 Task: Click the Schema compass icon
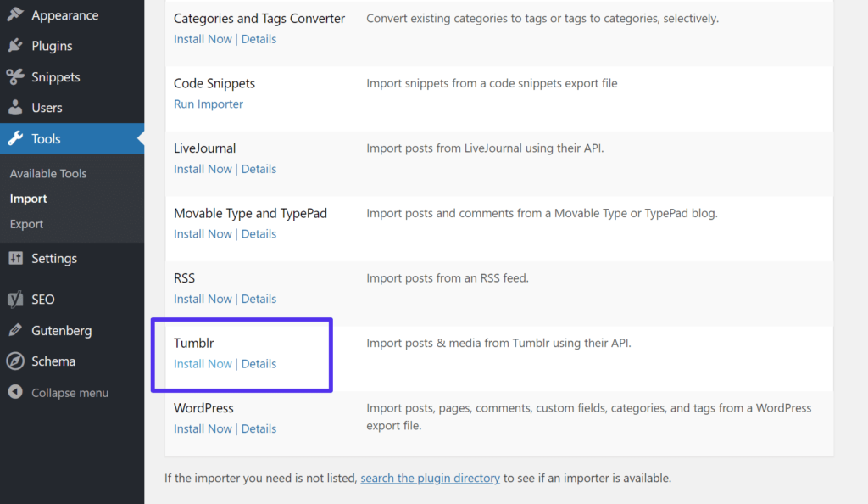coord(15,361)
